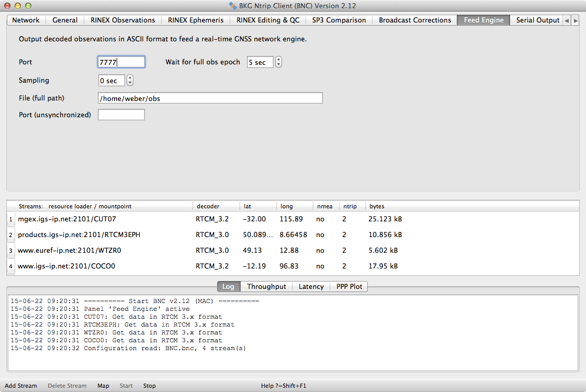The image size is (586, 392).
Task: Focus the Port (unsynchronized) field
Action: [121, 115]
